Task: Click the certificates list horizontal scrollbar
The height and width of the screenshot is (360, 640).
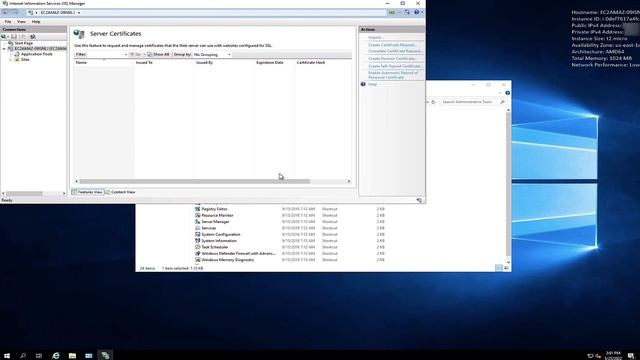Action: [194, 181]
